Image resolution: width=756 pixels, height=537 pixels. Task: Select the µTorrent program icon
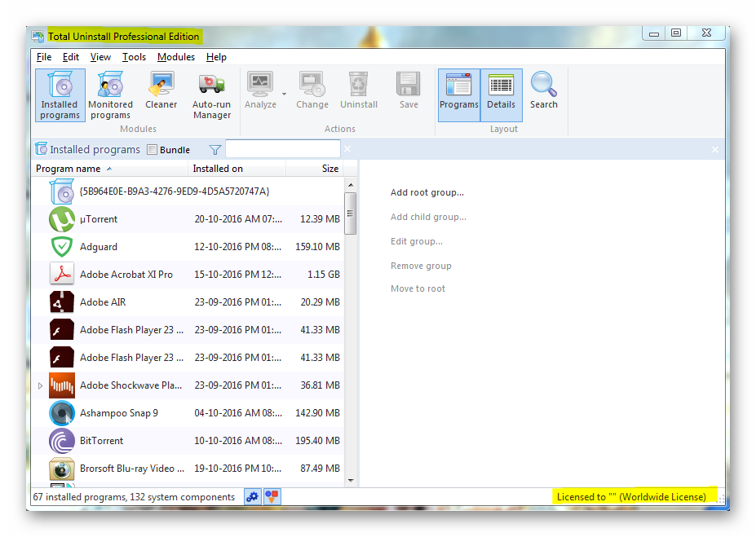[62, 219]
